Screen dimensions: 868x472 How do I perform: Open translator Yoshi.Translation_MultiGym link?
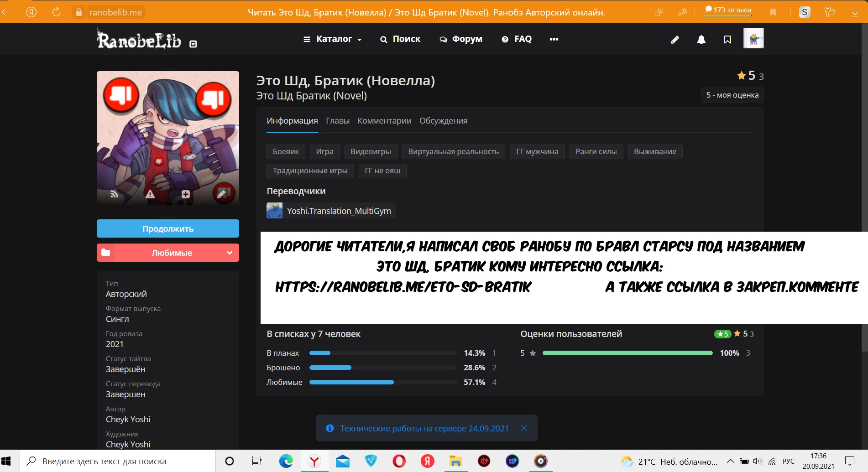click(x=338, y=211)
